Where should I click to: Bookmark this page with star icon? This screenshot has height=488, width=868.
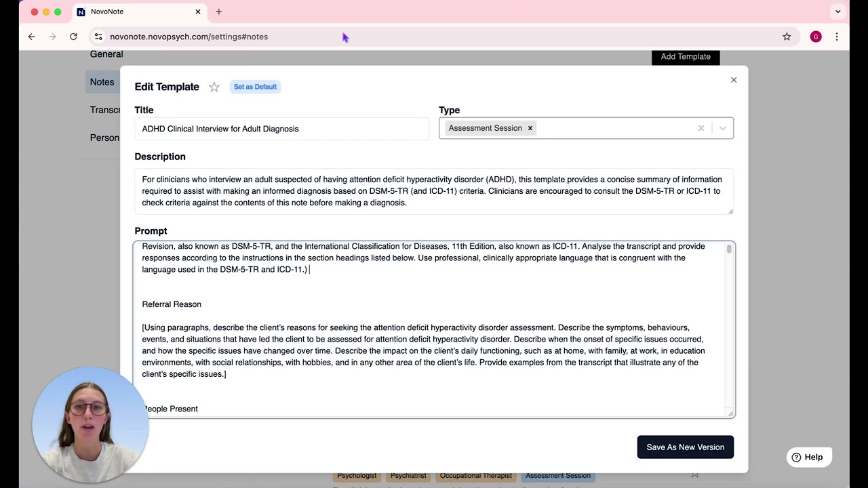787,37
